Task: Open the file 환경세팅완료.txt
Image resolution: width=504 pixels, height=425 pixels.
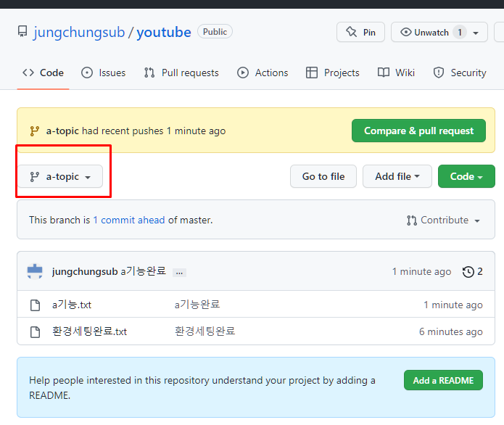Action: tap(89, 331)
